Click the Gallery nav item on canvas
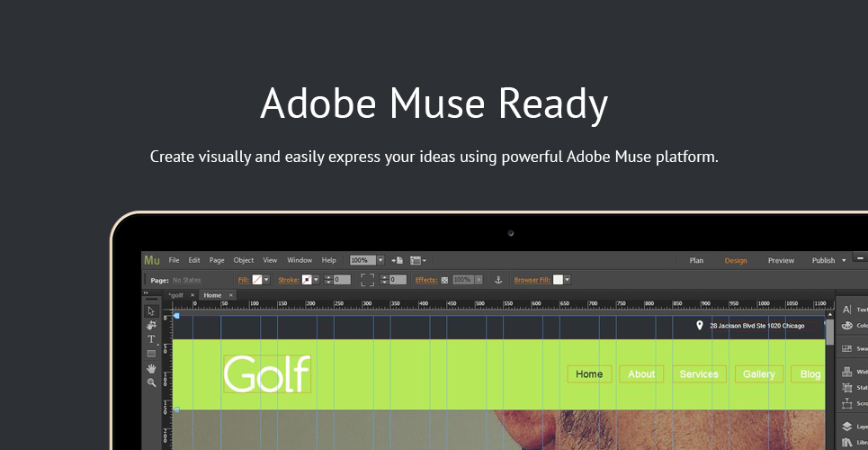 pos(759,374)
